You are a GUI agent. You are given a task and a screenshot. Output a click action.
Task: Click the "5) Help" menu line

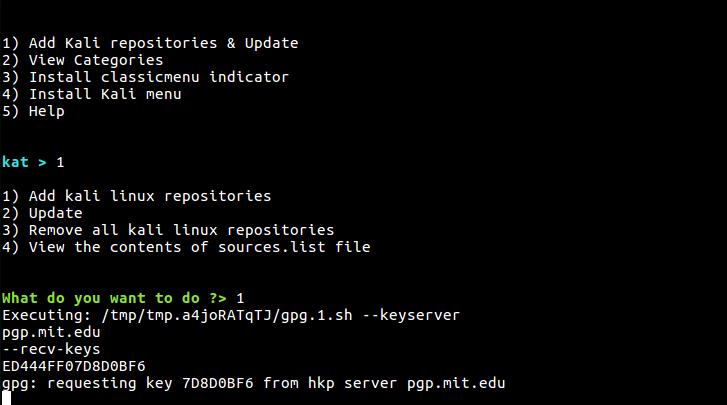coord(33,111)
